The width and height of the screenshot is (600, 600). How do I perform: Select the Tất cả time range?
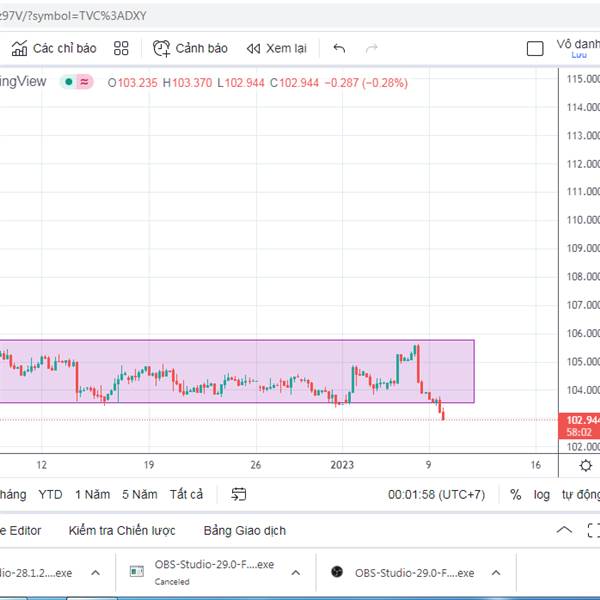click(186, 494)
